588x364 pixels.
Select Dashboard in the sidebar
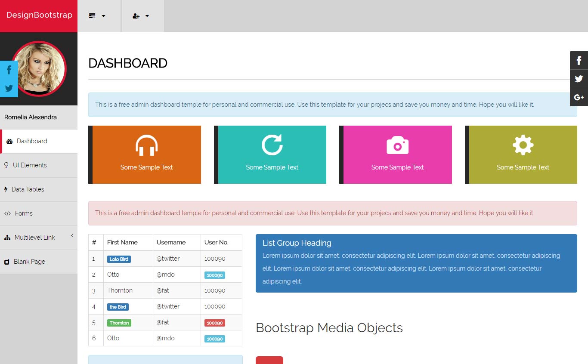(39, 141)
